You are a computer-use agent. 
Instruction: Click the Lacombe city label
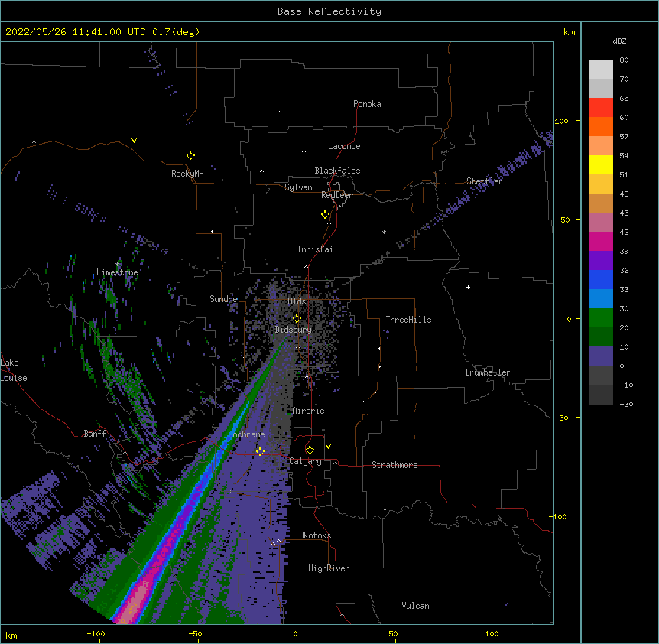click(x=344, y=146)
